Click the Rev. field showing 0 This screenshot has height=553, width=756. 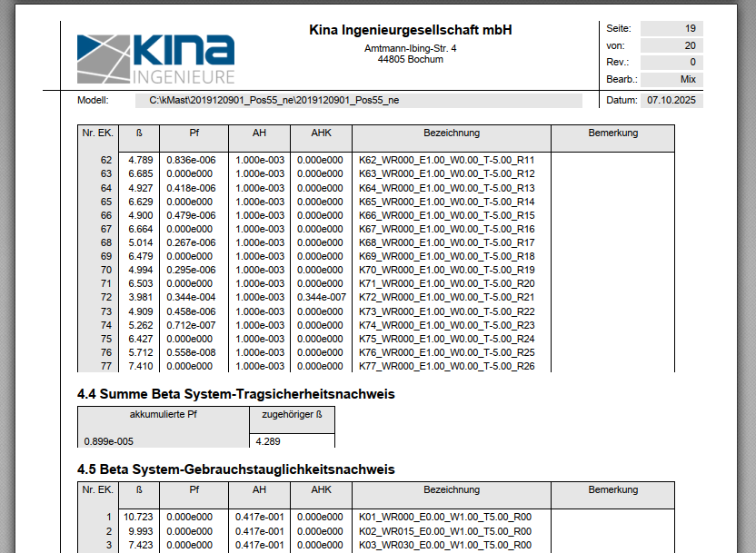click(671, 62)
